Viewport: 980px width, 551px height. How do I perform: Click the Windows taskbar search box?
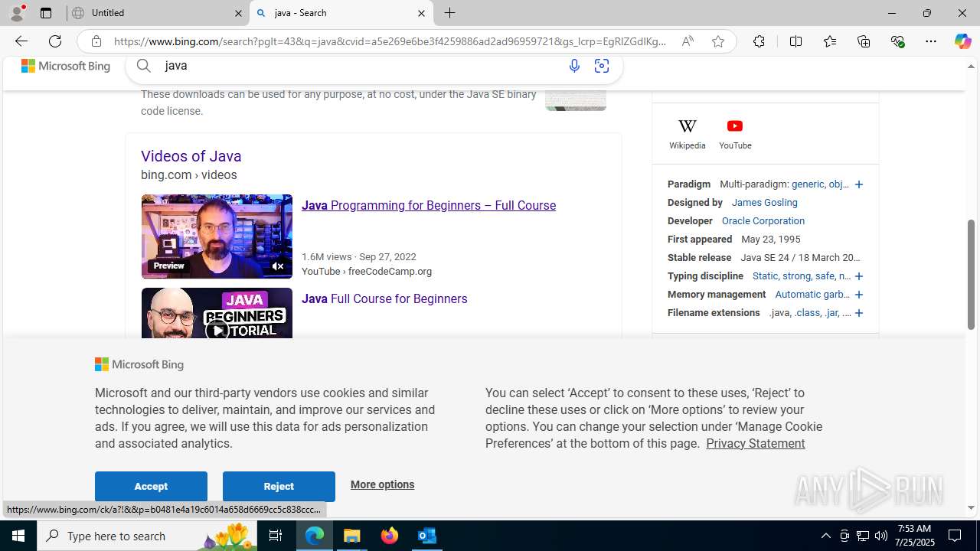click(x=149, y=536)
